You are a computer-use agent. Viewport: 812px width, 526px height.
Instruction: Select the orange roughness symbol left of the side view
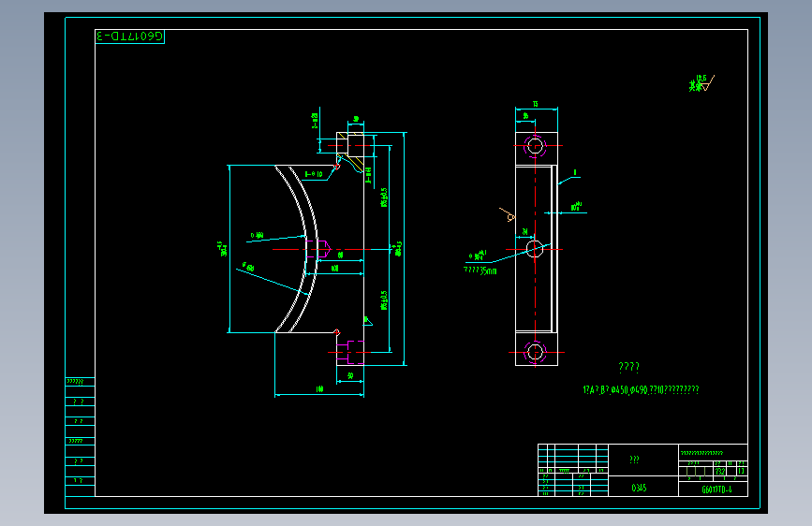[509, 215]
